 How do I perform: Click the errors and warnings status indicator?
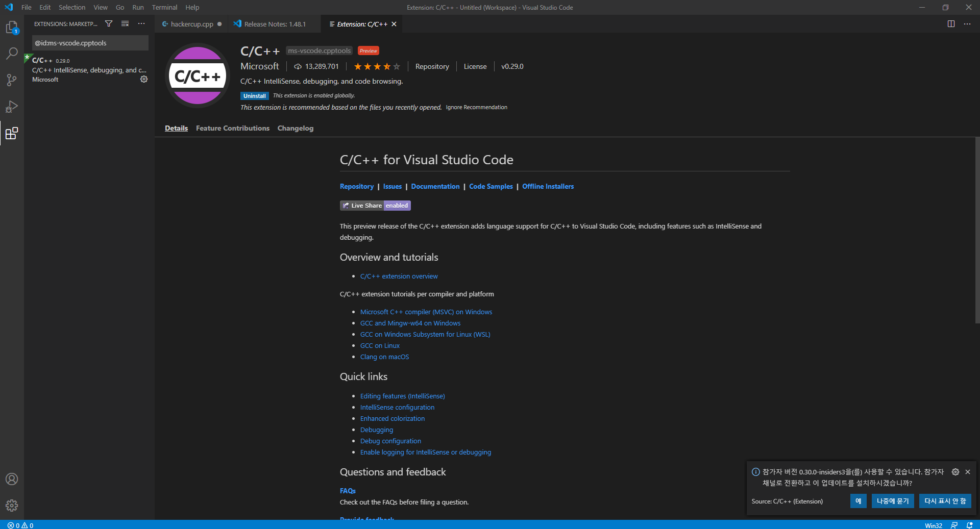(x=20, y=525)
